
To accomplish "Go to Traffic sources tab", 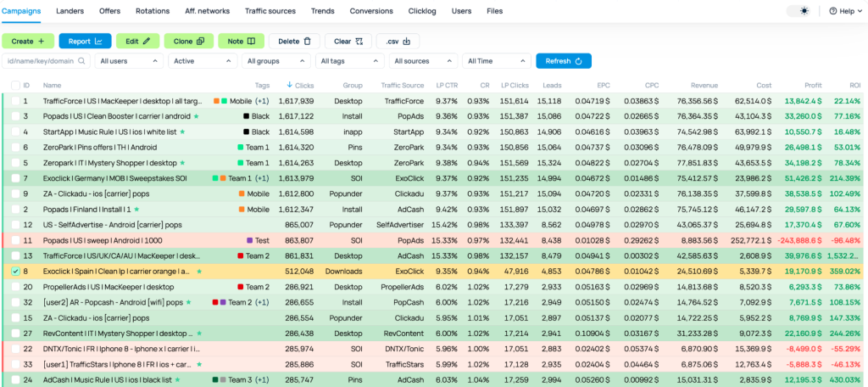I will click(x=270, y=11).
